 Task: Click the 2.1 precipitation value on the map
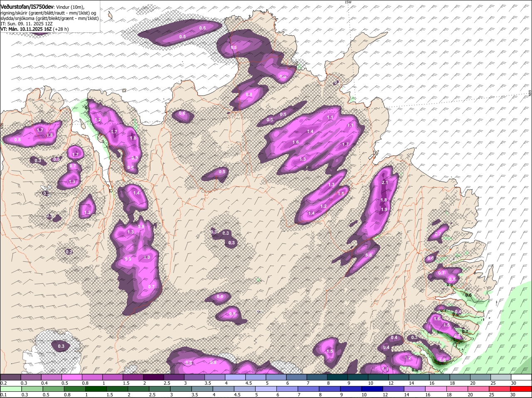point(384,183)
